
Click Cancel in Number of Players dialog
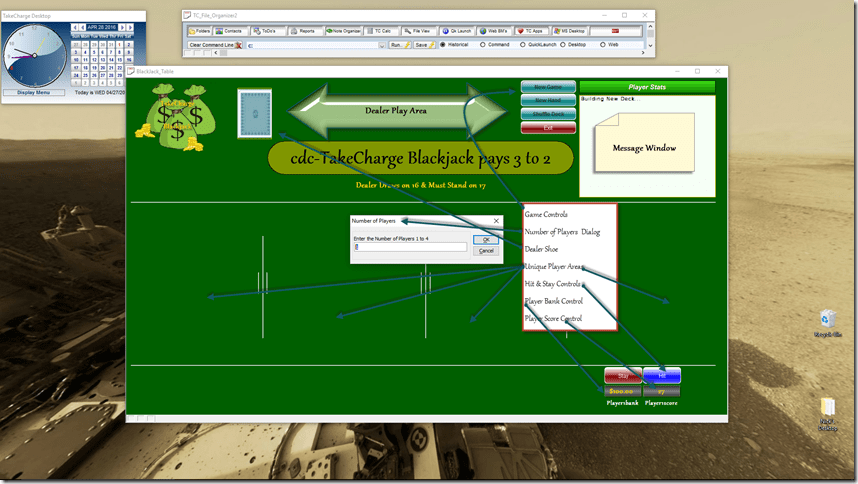point(486,250)
